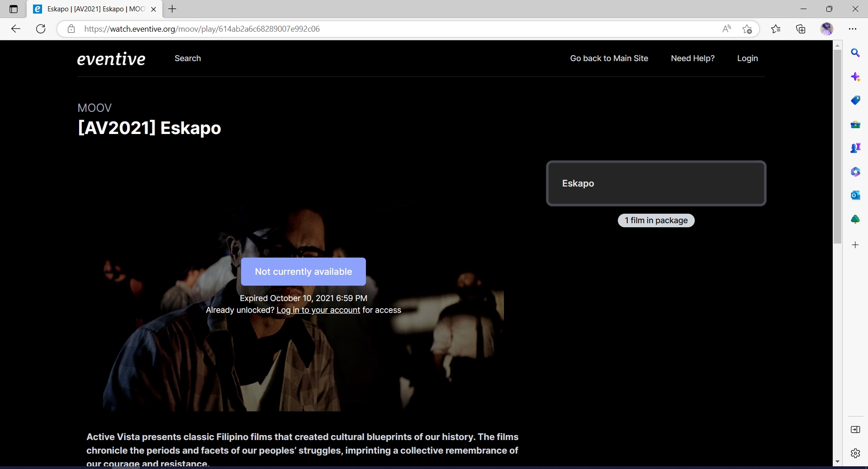
Task: Launch Games from the chess piece icon
Action: click(856, 148)
